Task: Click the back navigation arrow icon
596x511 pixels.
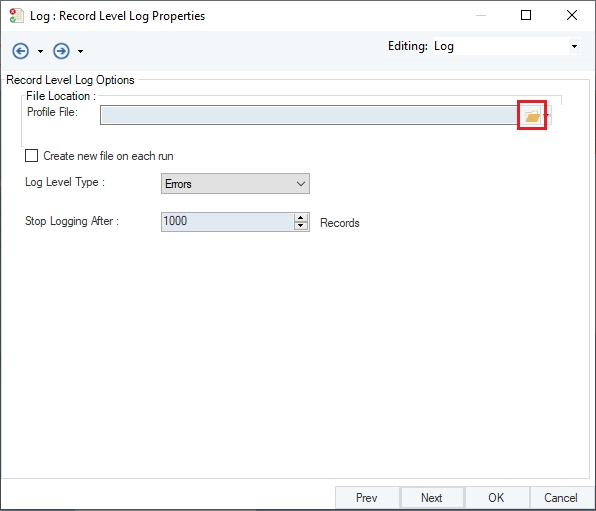Action: [21, 51]
